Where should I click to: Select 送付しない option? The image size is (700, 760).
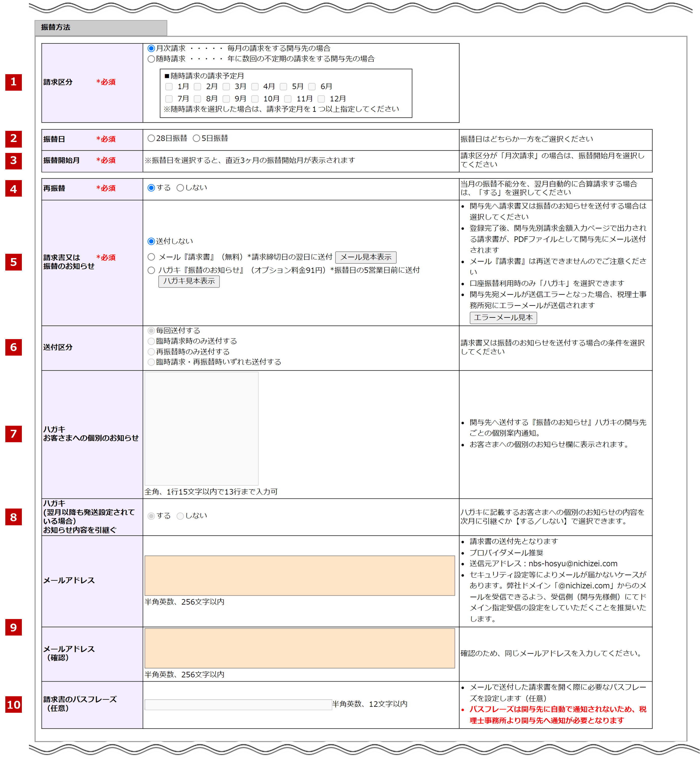pyautogui.click(x=151, y=241)
